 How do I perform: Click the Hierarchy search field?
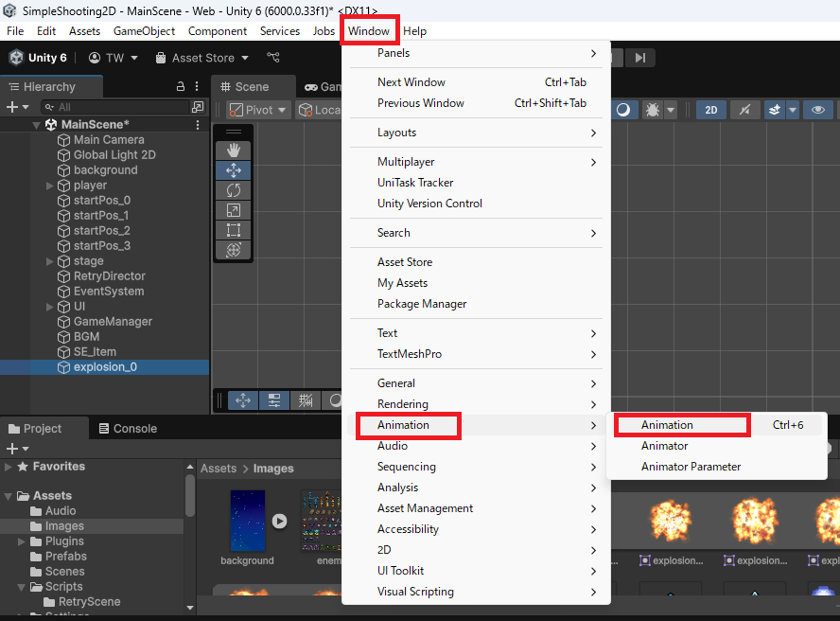click(115, 107)
